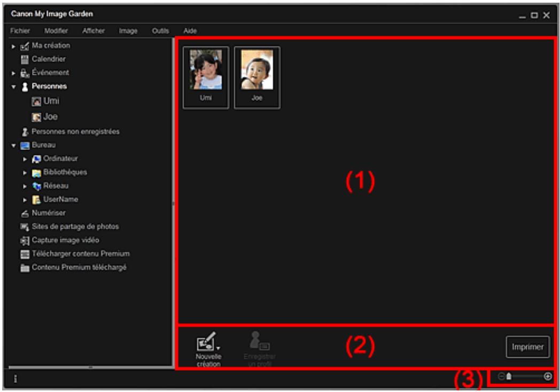Click the thumbnail size slider handle
Viewport: 560px width, 392px height.
(509, 377)
